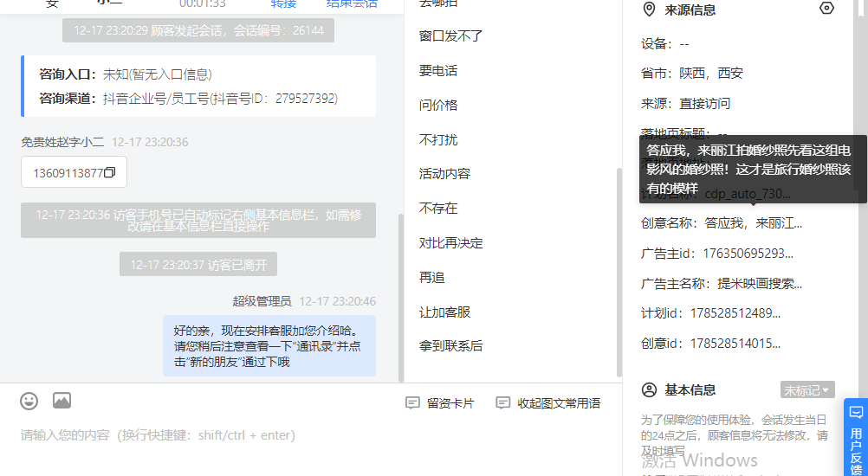Click the 超级管理员 reply bubble
This screenshot has height=476, width=868.
[x=269, y=346]
